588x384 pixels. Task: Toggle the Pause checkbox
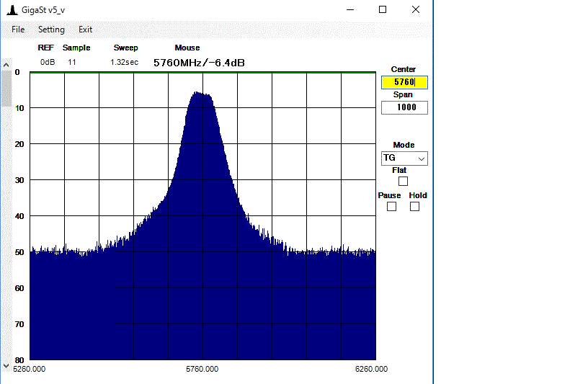pos(391,207)
